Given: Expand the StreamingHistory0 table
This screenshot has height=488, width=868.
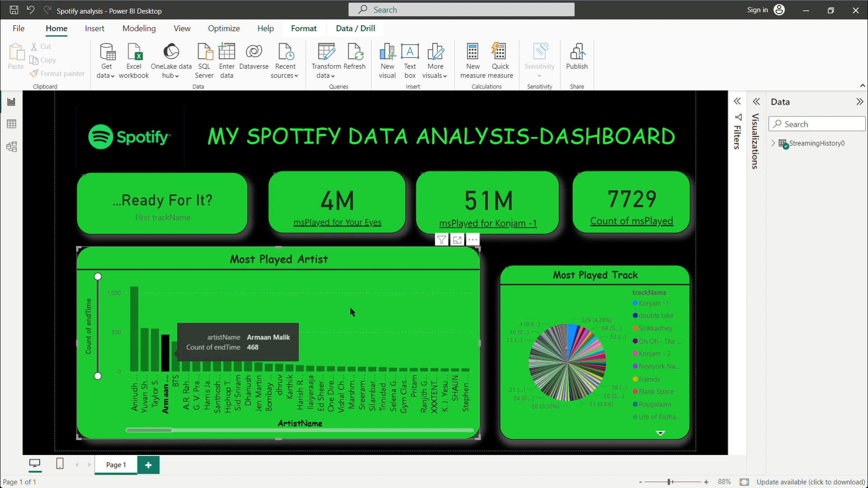Looking at the screenshot, I should coord(773,143).
